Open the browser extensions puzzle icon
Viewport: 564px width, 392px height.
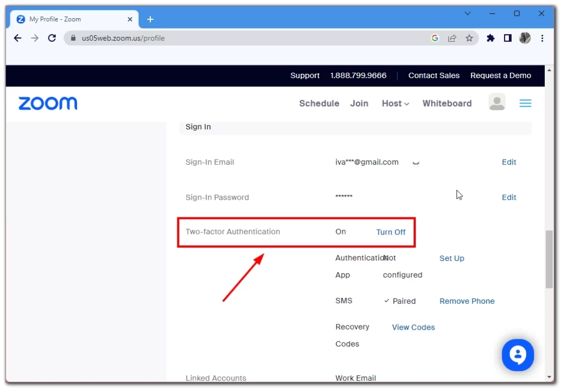coord(490,38)
